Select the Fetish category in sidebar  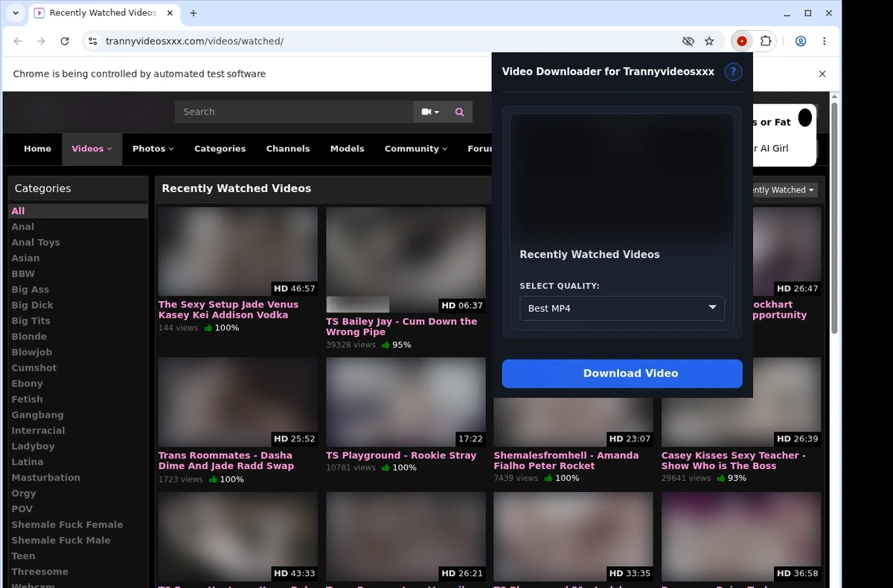27,399
